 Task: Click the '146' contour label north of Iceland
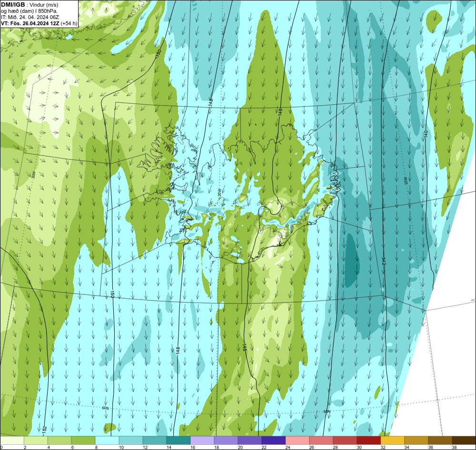[x=280, y=112]
